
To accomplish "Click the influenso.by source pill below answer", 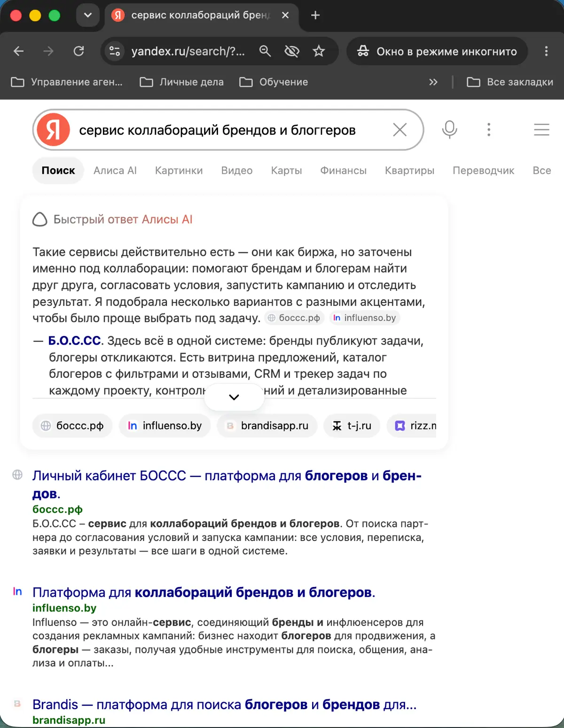I will pyautogui.click(x=165, y=426).
